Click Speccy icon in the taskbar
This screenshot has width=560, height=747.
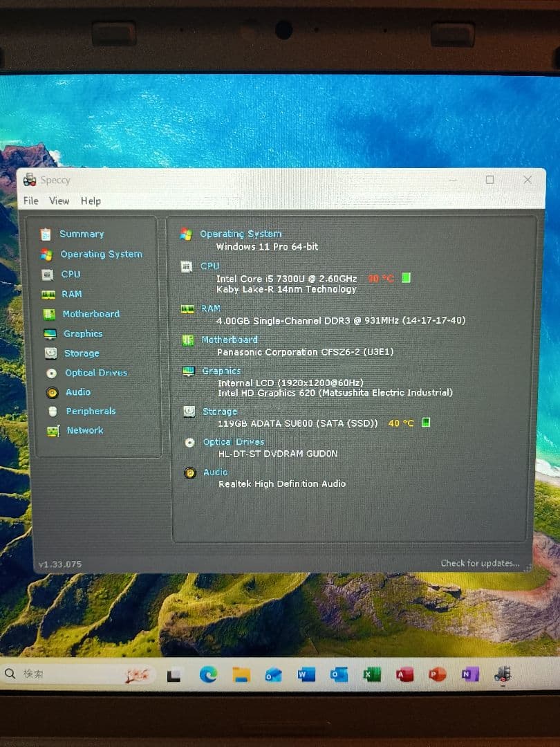[503, 674]
